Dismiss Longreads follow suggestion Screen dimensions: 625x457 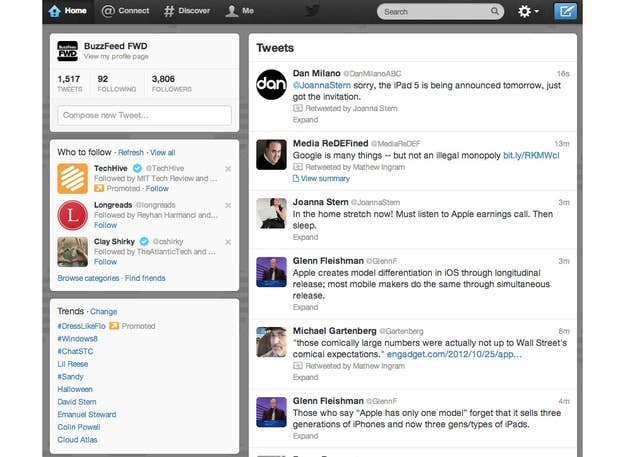coord(228,206)
